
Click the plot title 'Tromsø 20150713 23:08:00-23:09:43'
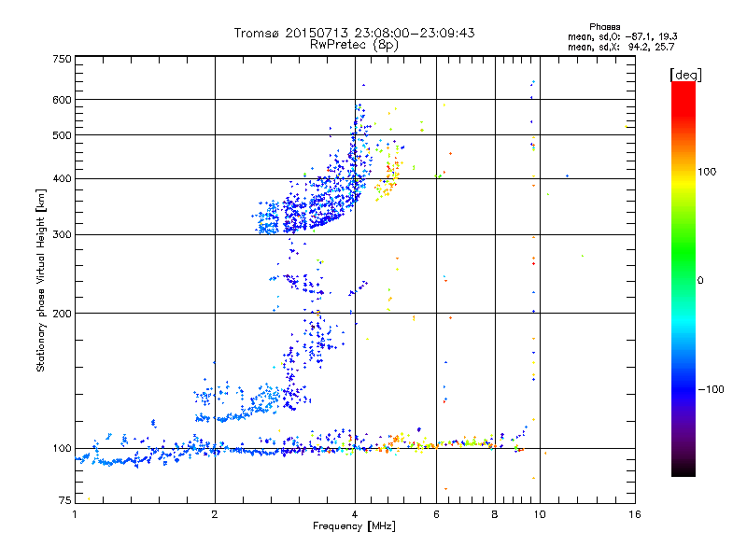pyautogui.click(x=354, y=33)
